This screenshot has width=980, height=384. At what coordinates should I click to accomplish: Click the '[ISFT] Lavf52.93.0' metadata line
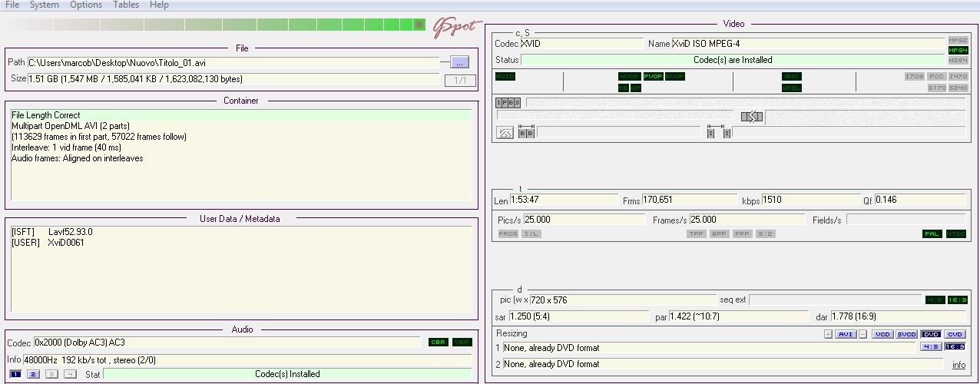[52, 231]
